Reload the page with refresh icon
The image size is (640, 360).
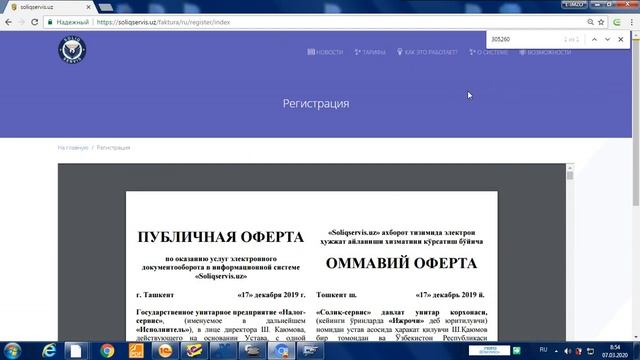click(x=35, y=22)
